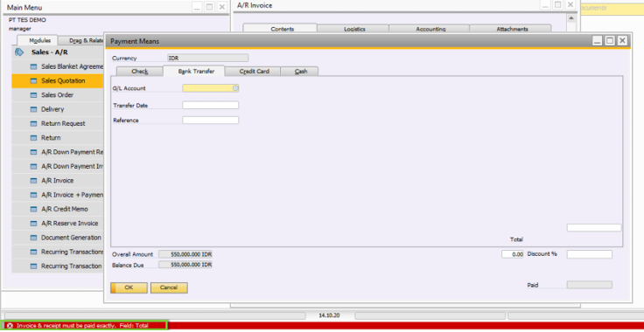Confirm payment with OK button
The image size is (644, 332).
pos(129,287)
